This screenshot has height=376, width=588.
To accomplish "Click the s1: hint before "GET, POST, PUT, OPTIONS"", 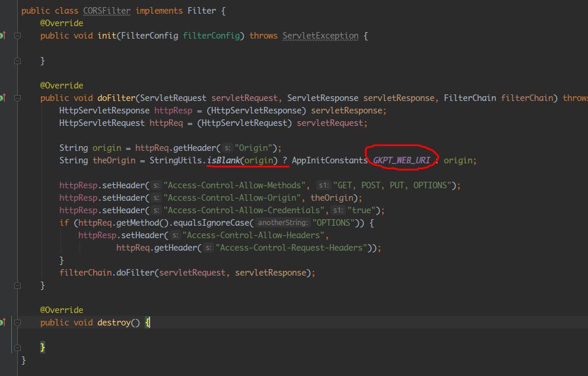I will 324,185.
